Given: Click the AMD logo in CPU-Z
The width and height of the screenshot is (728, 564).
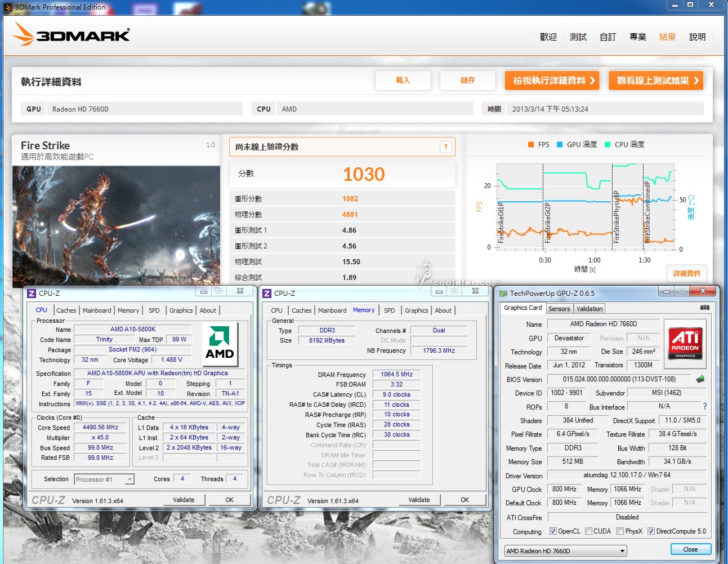Looking at the screenshot, I should pyautogui.click(x=220, y=344).
